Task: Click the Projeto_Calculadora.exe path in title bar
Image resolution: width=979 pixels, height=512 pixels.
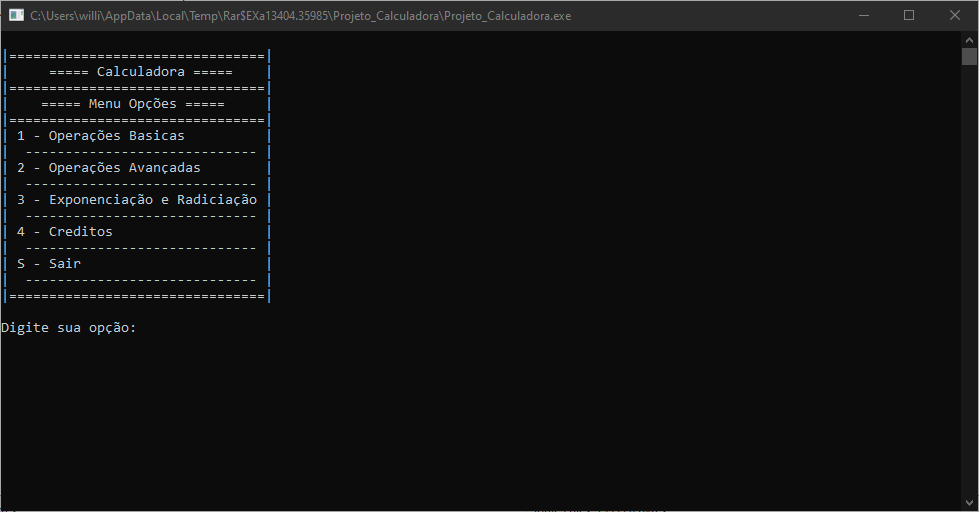Action: click(300, 16)
